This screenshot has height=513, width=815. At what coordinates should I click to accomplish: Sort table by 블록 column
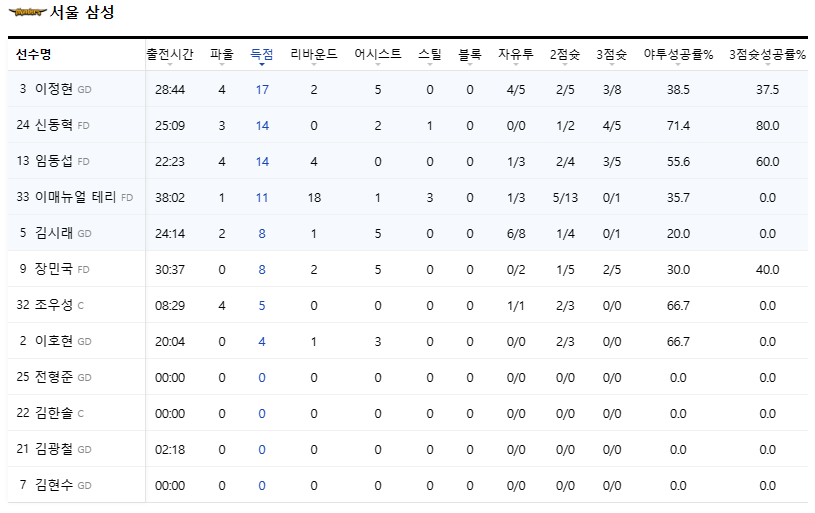(470, 54)
